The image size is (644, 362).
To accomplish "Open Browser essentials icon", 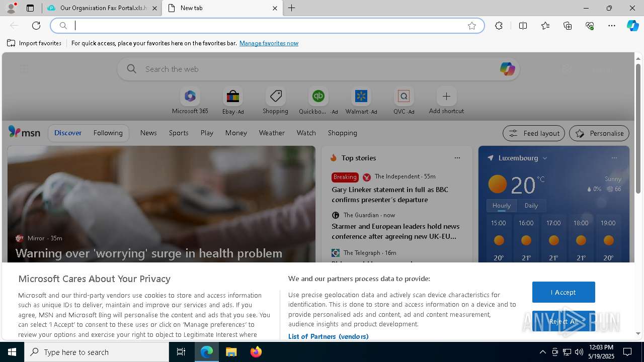I will pos(590,26).
